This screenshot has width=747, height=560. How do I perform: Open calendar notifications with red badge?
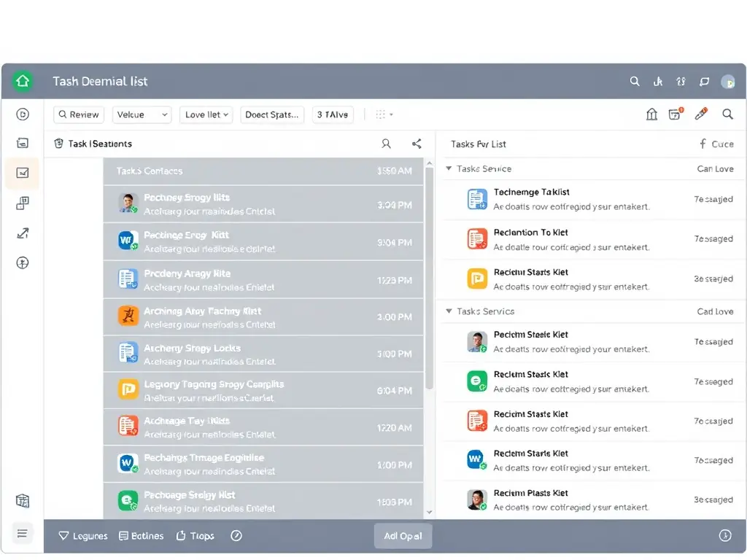tap(675, 114)
